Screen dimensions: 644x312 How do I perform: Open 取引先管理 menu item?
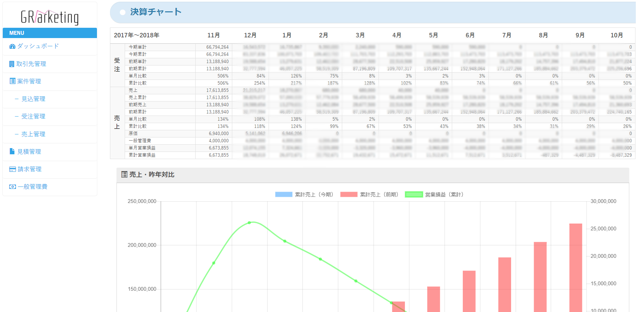click(31, 64)
